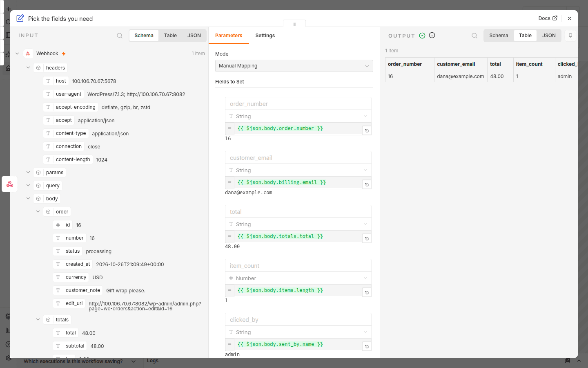Click reset icon next to order.number expression
Viewport: 588px width, 368px height.
click(x=367, y=131)
